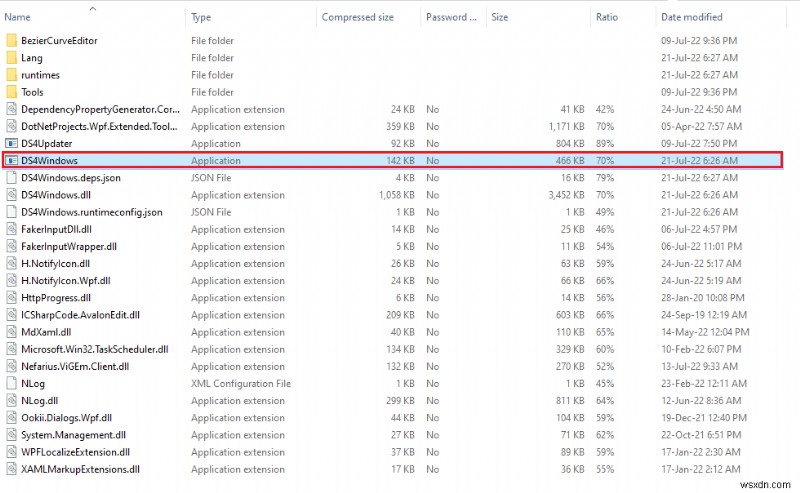Click the DS4Windows.deps.json file icon
This screenshot has width=800, height=493.
(x=11, y=178)
